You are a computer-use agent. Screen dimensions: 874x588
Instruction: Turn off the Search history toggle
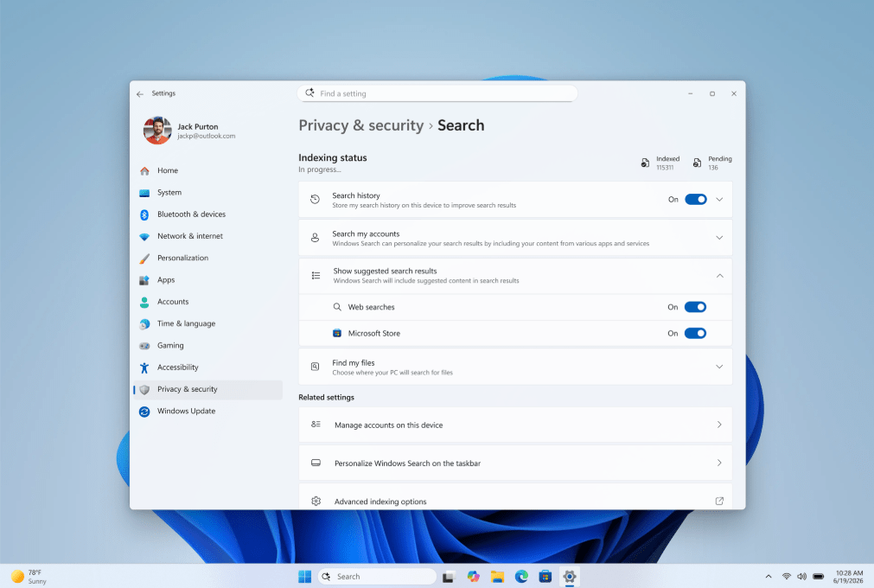[696, 200]
